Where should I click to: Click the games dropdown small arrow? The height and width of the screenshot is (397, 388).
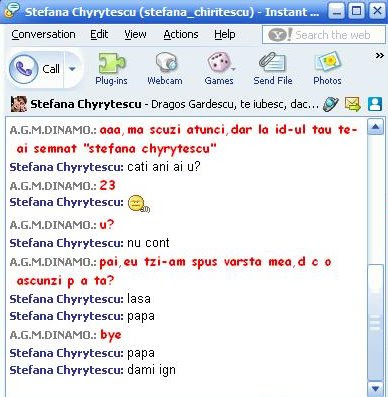[x=233, y=69]
